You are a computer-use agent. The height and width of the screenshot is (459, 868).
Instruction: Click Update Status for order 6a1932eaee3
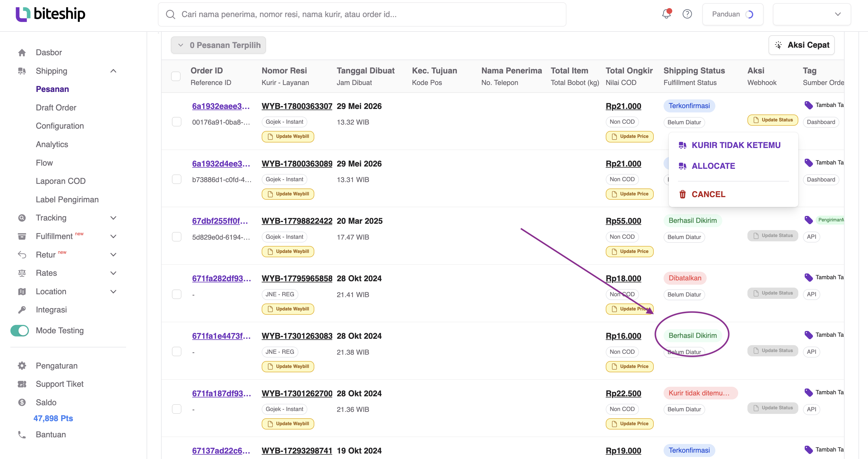(773, 120)
